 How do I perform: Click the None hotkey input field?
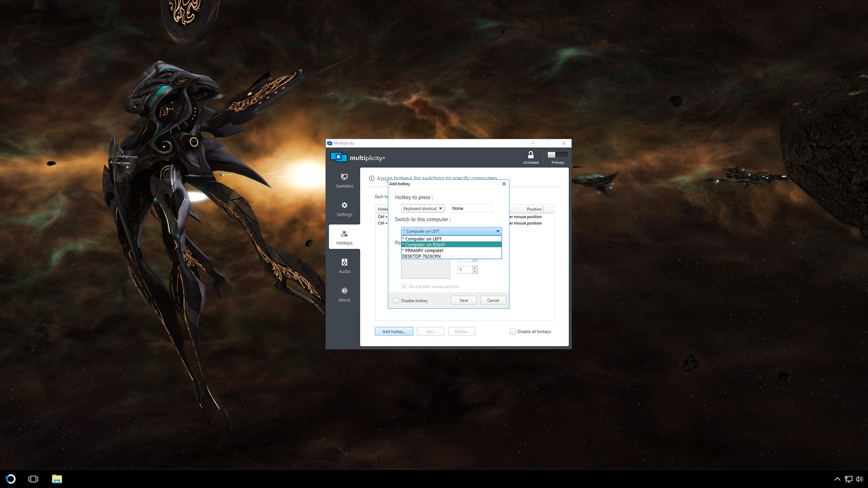471,208
